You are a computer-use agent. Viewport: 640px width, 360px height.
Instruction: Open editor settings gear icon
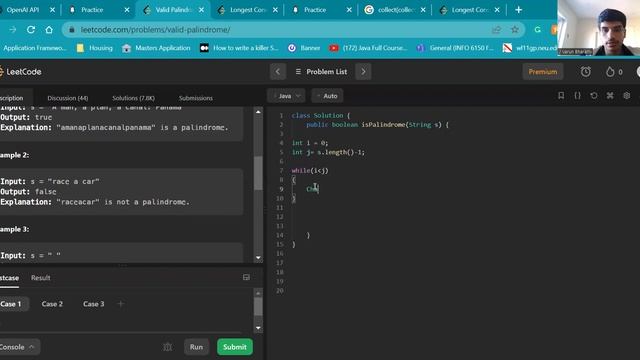[627, 96]
